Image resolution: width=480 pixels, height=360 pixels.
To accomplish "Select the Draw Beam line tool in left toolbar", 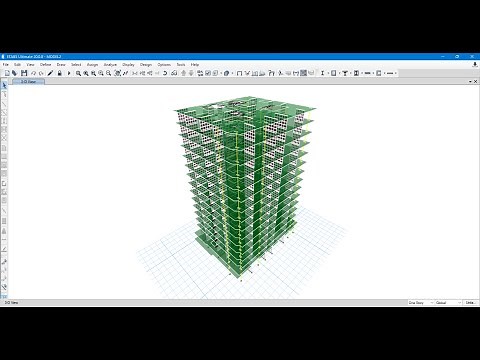I will [4, 104].
